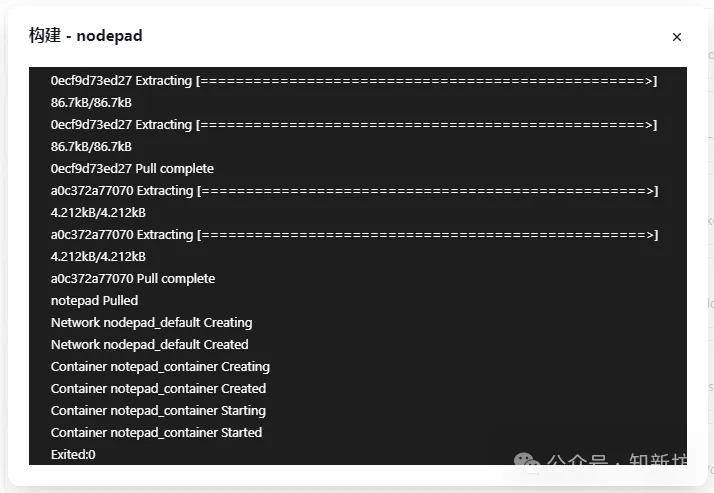The width and height of the screenshot is (714, 493).
Task: Click the a0c372a77070 layer ID in Pull complete line
Action: (x=92, y=279)
